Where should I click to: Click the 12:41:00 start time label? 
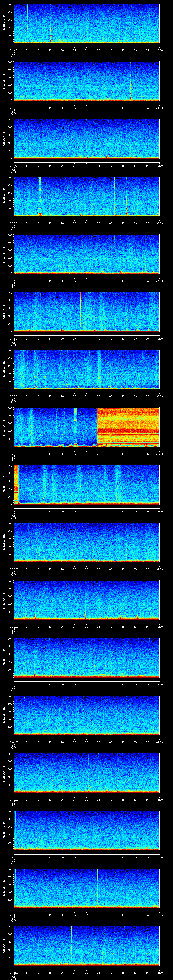pos(13,742)
